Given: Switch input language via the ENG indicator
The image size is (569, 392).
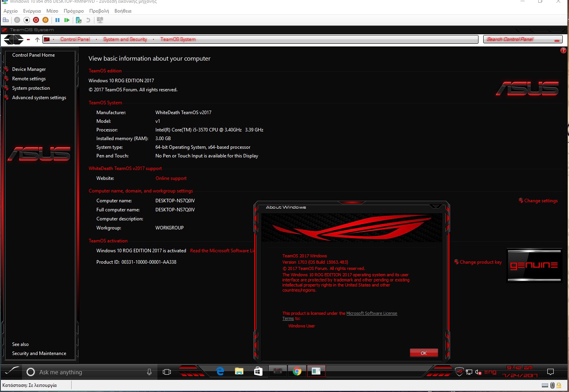Looking at the screenshot, I should pos(490,372).
